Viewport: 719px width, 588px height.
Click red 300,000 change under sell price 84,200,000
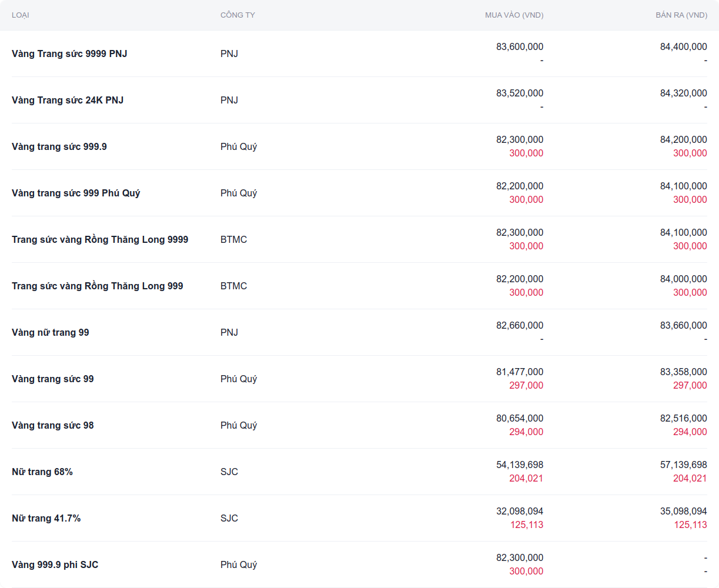point(690,153)
